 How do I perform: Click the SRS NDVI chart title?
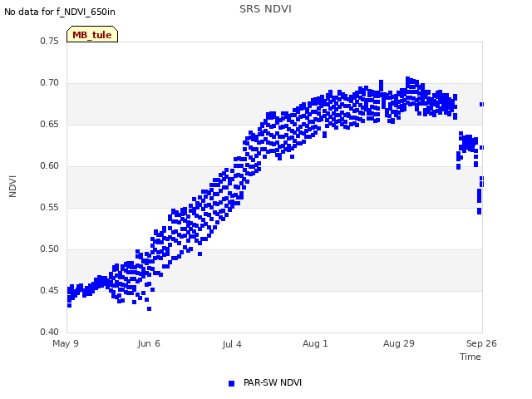(x=265, y=9)
